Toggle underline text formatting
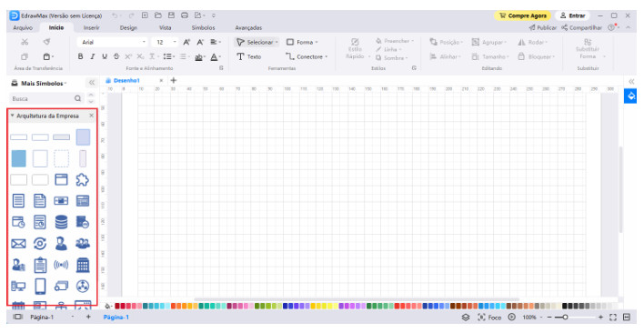 pos(105,56)
